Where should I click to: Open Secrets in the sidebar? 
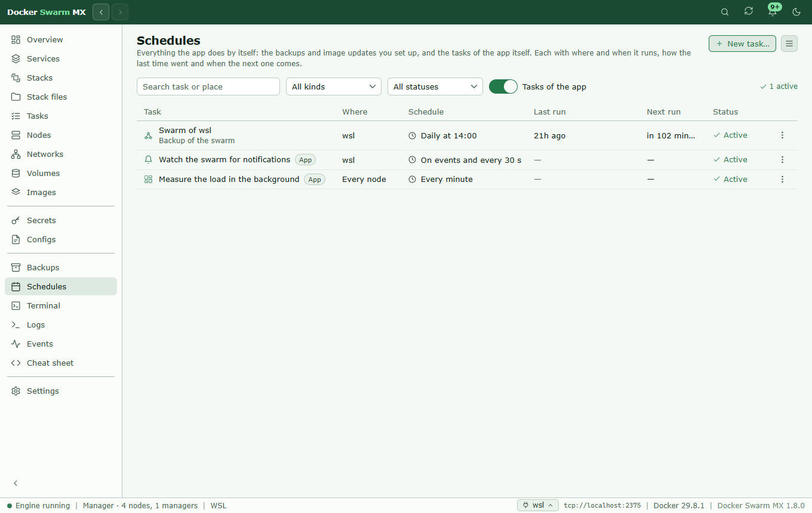pyautogui.click(x=61, y=220)
